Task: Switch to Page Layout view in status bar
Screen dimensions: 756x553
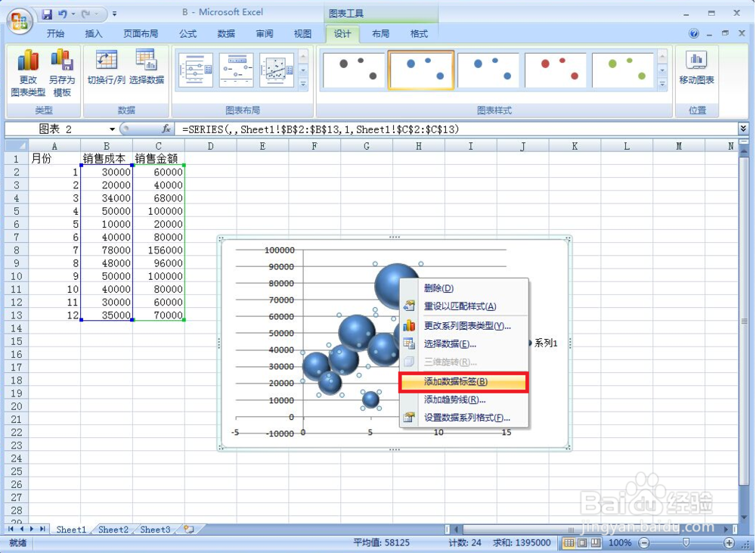Action: [x=582, y=543]
